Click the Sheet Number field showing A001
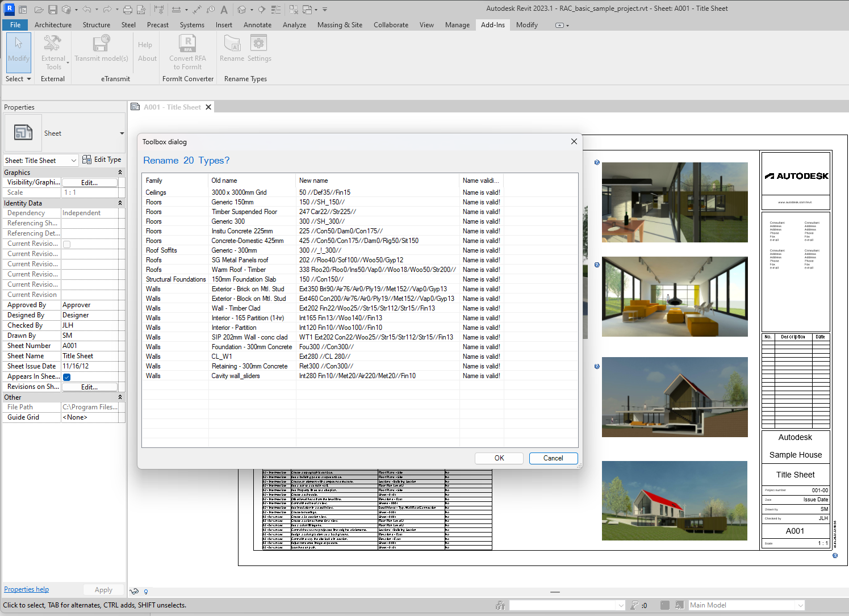The height and width of the screenshot is (616, 849). (x=90, y=346)
